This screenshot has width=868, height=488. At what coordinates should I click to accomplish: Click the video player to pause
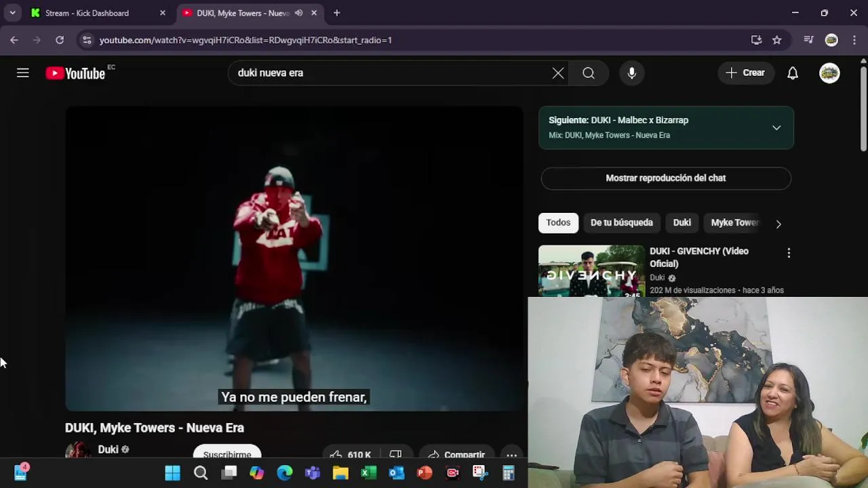(294, 258)
